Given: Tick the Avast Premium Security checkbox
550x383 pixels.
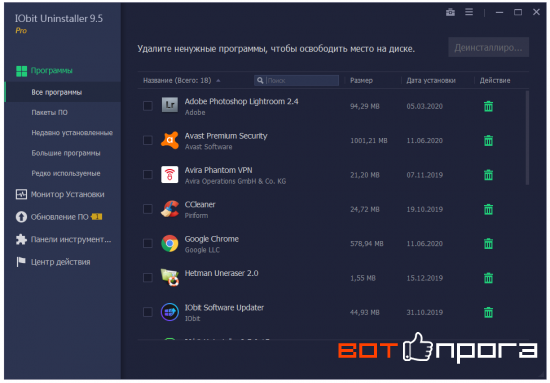Looking at the screenshot, I should 148,140.
